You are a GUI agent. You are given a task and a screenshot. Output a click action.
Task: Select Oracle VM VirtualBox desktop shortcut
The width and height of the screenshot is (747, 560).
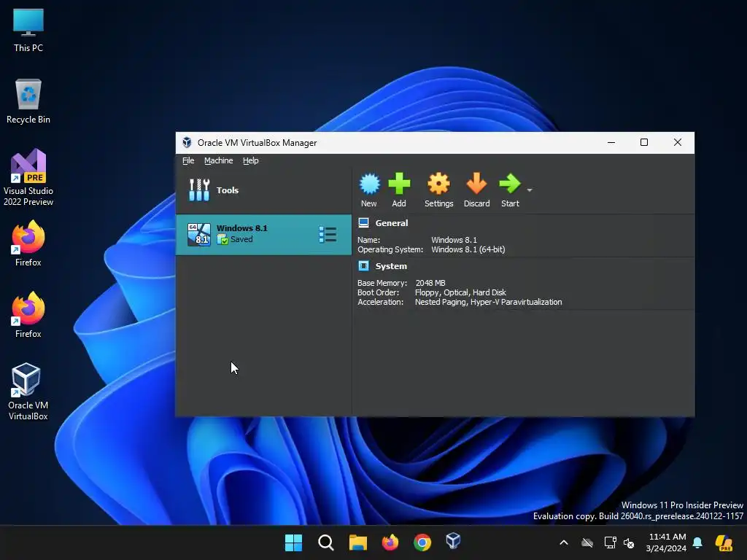pos(28,392)
